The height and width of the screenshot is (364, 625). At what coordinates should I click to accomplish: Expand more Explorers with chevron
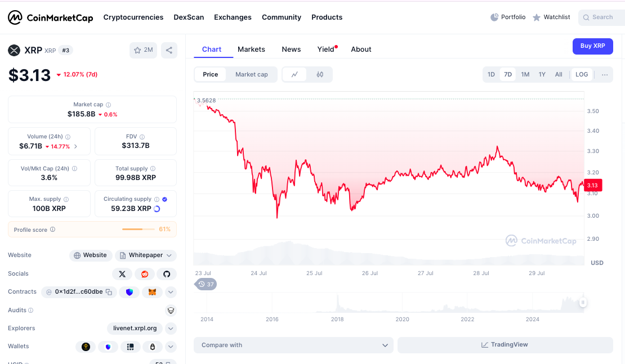171,328
